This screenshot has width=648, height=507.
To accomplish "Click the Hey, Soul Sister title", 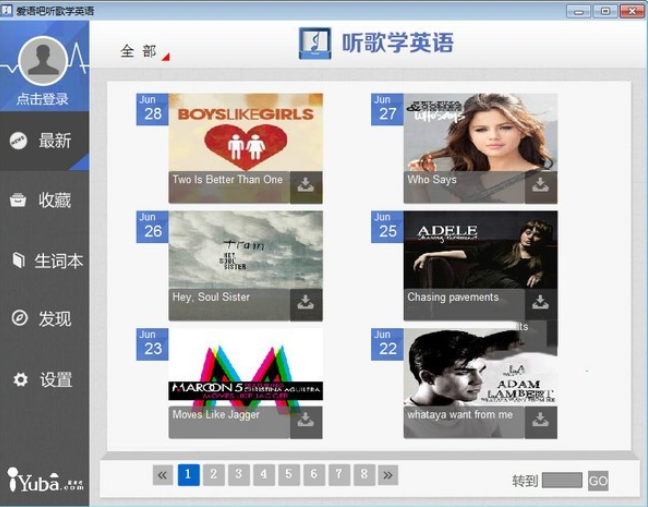I will (211, 297).
